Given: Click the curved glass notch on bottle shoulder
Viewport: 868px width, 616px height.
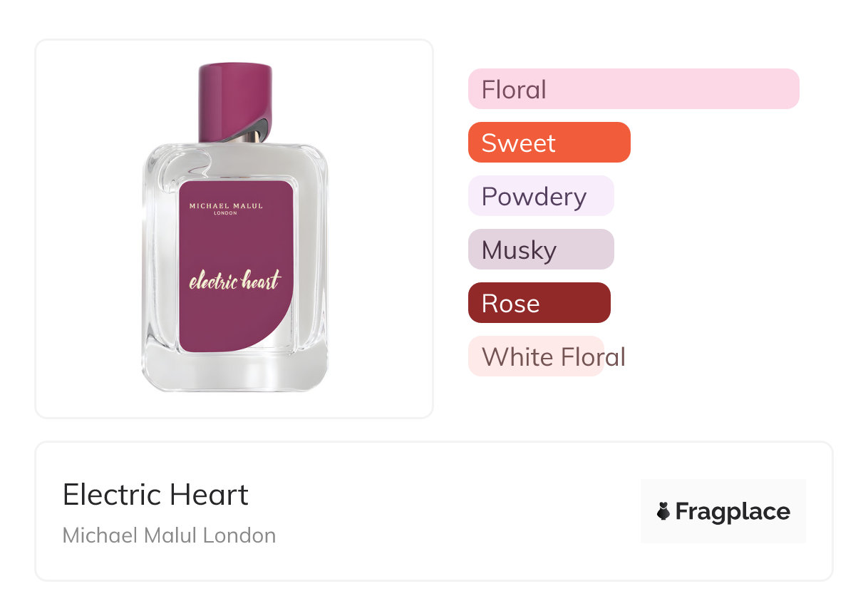Looking at the screenshot, I should pos(185,166).
